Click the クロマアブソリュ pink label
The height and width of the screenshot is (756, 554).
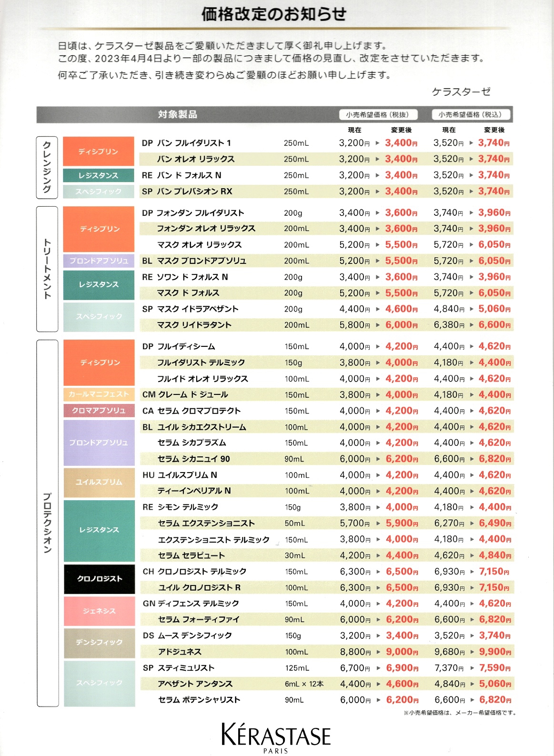coord(99,411)
